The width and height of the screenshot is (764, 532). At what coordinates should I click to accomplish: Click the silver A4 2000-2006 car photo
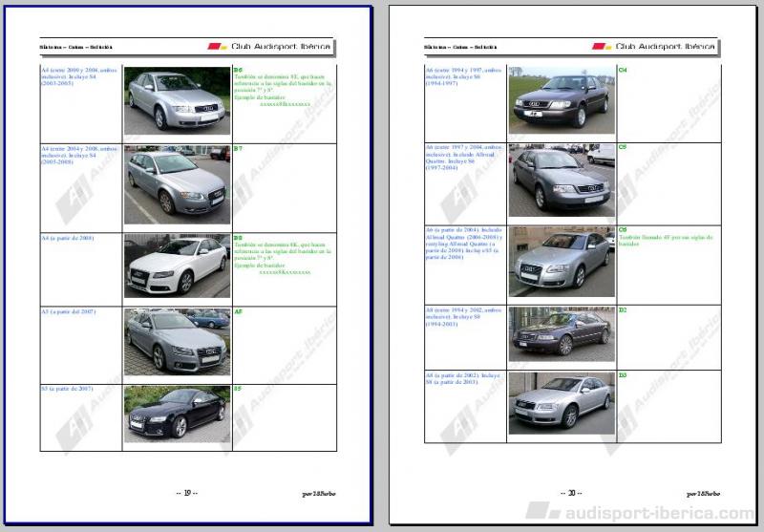[x=177, y=101]
